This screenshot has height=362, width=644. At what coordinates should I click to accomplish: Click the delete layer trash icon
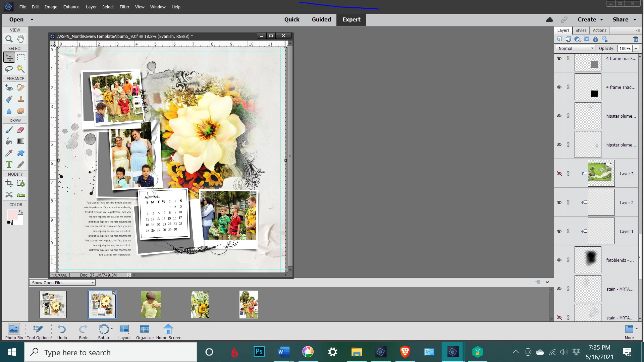pyautogui.click(x=636, y=39)
